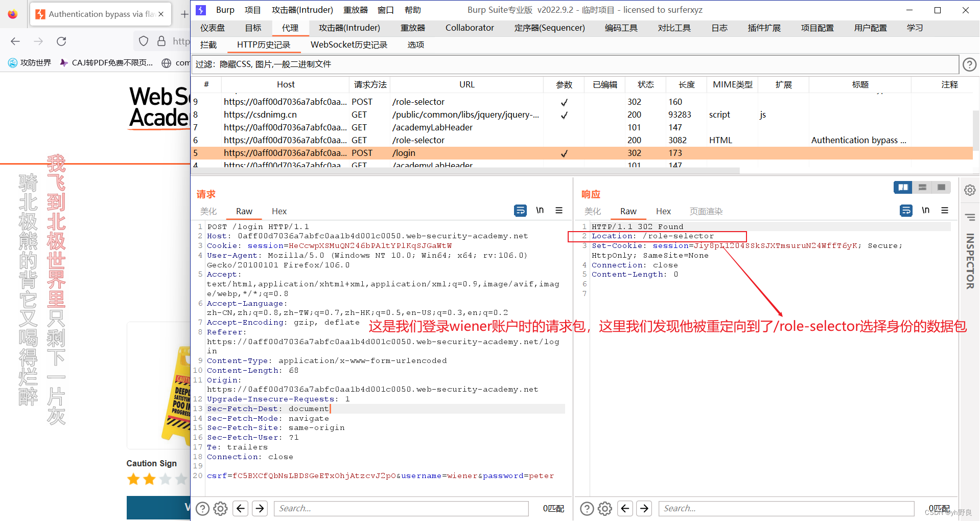Open response search help question icon

[587, 508]
